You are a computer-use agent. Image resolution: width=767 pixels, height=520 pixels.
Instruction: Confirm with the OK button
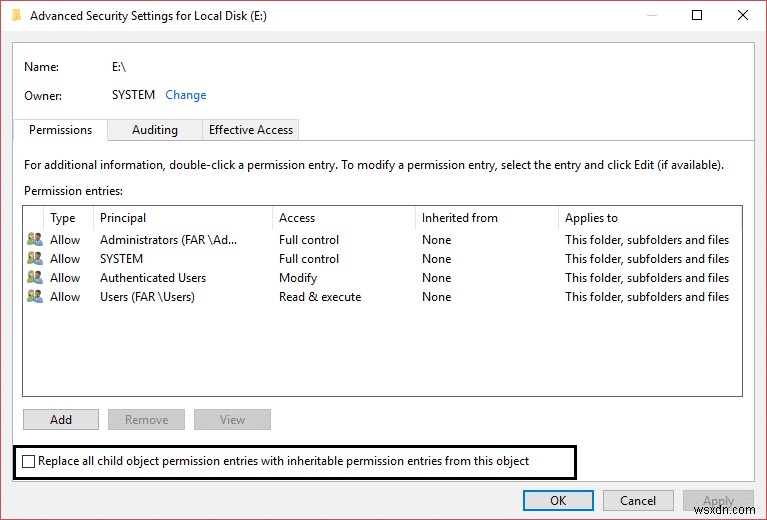(x=558, y=500)
